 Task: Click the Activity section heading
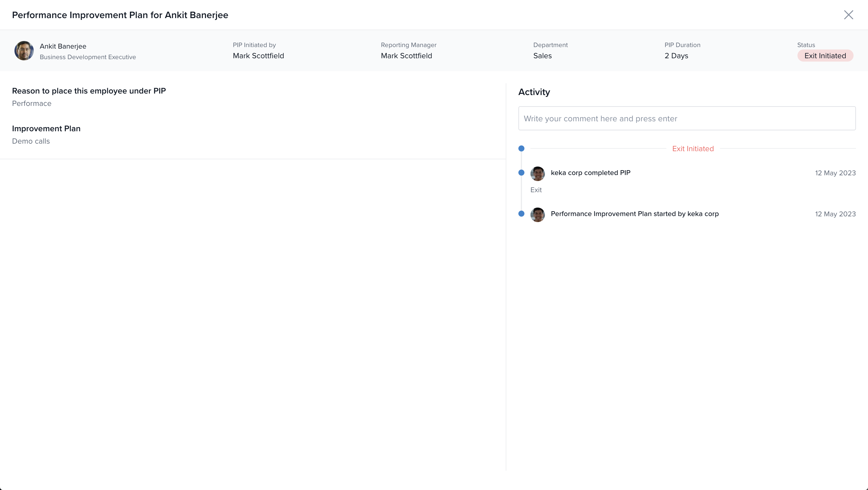534,92
